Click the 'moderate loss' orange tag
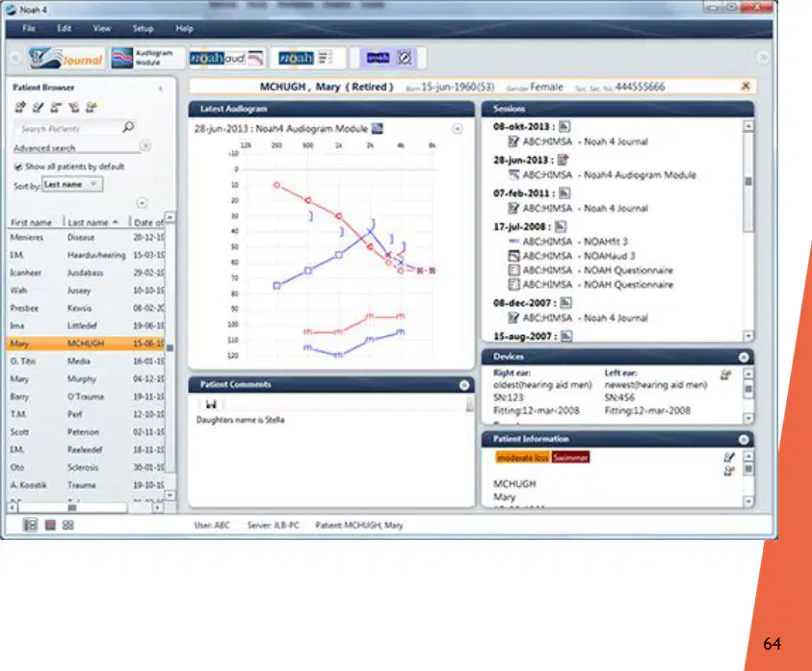 [522, 457]
